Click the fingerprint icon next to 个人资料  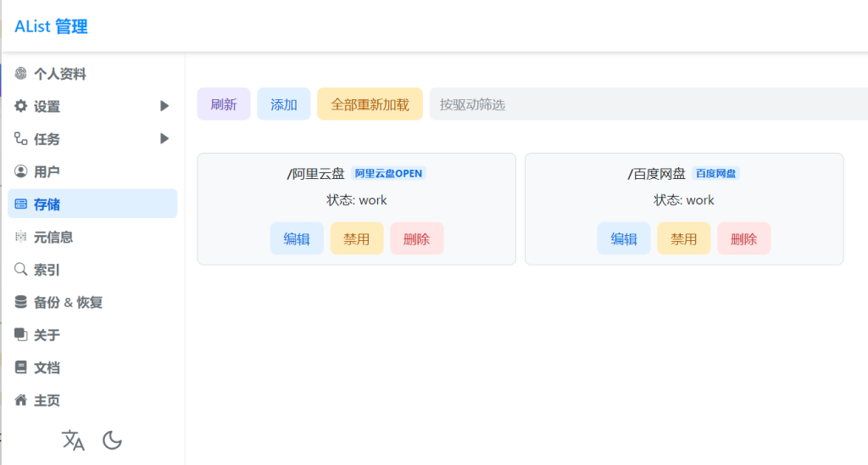[x=21, y=74]
